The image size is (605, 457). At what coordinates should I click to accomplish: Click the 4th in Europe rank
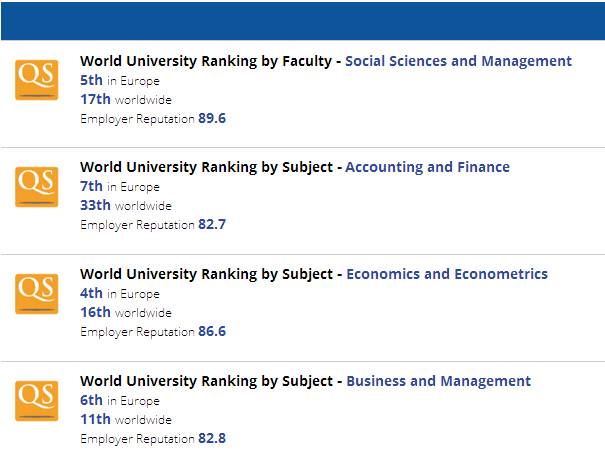[x=120, y=293]
